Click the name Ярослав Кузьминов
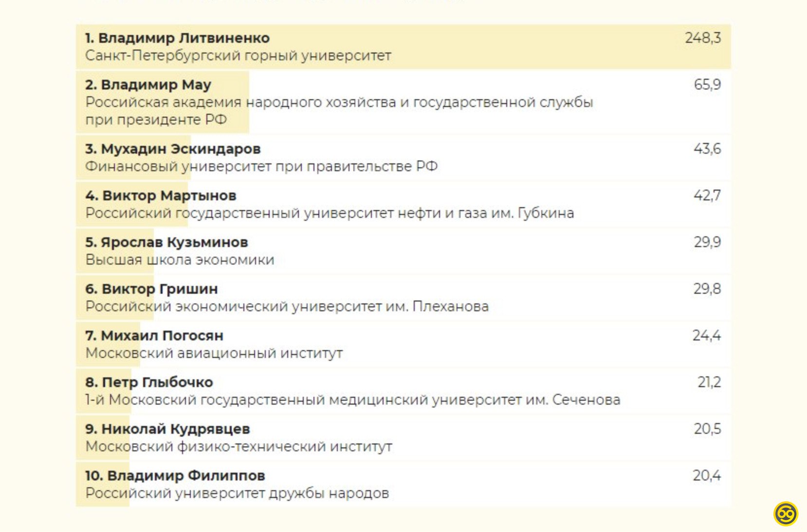This screenshot has height=532, width=807. click(x=166, y=242)
